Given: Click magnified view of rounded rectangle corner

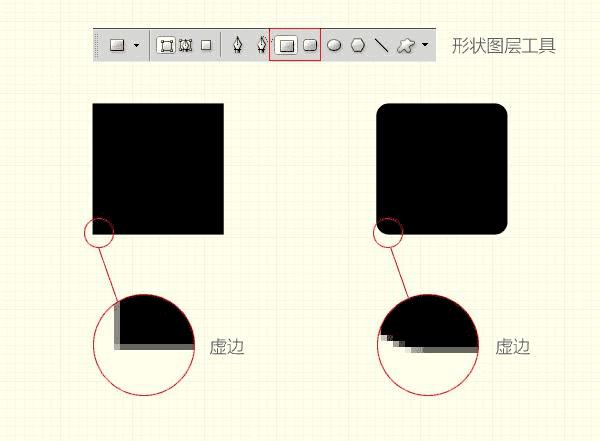Looking at the screenshot, I should pos(428,345).
